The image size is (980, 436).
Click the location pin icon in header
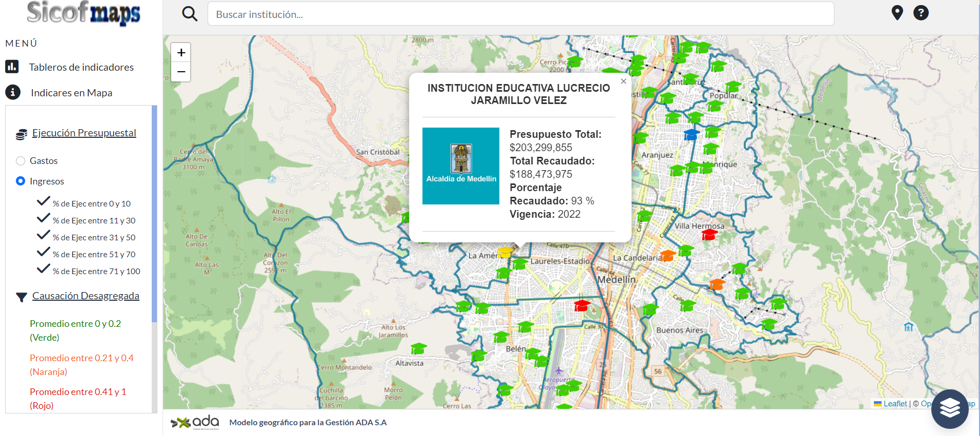click(x=897, y=13)
